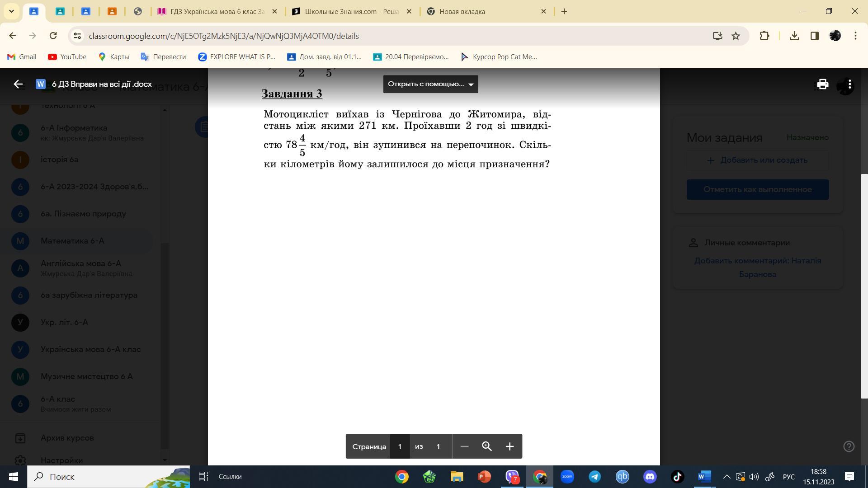The height and width of the screenshot is (488, 868).
Task: Open Chrome downloads icon
Action: (x=794, y=36)
